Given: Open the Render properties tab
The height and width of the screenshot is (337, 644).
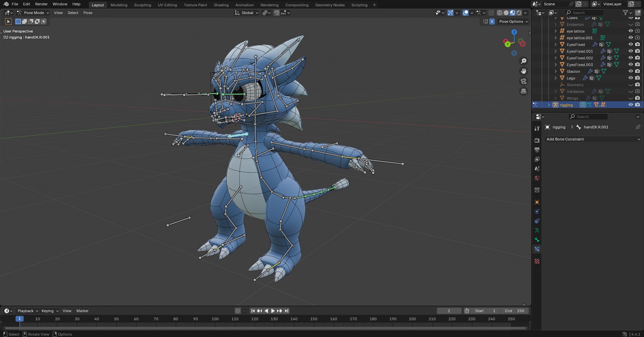Looking at the screenshot, I should click(537, 140).
